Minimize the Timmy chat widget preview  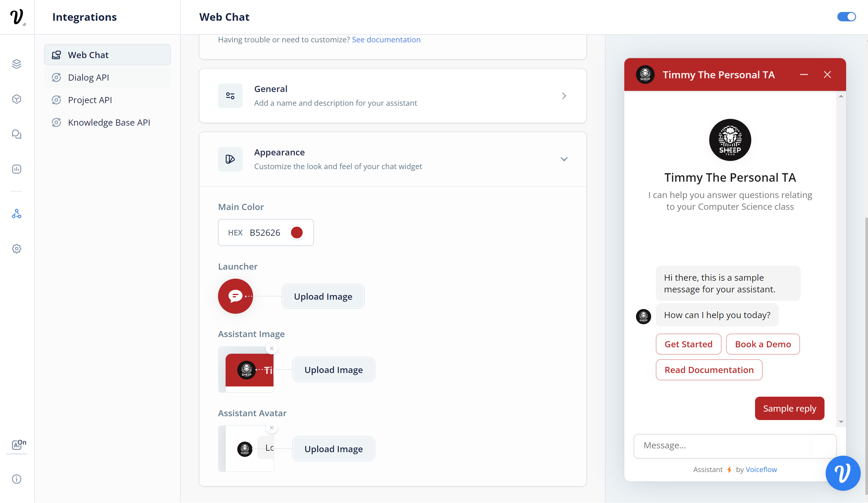[804, 74]
